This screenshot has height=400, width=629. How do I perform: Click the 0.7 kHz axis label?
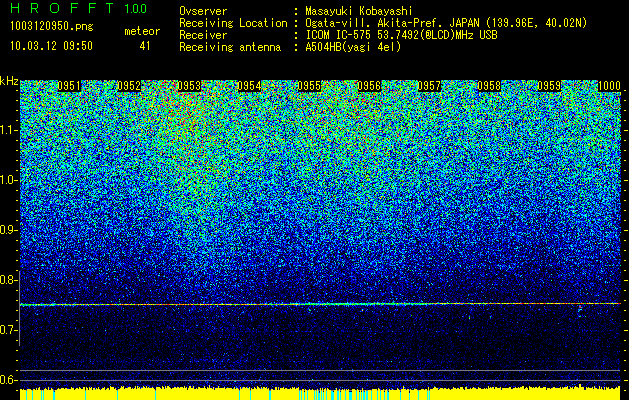click(8, 330)
